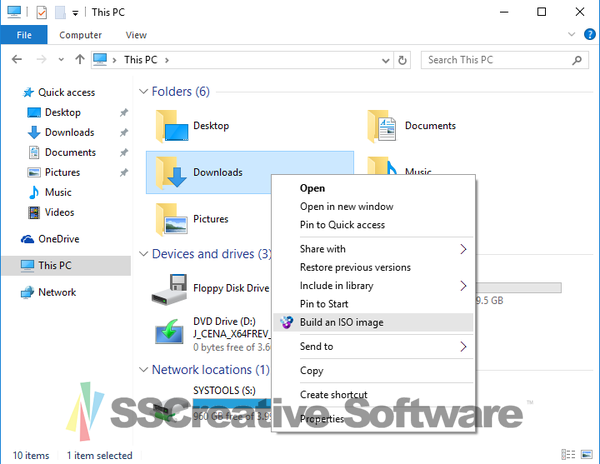The image size is (600, 464).
Task: Click the This PC computer icon in address bar
Action: (x=100, y=60)
